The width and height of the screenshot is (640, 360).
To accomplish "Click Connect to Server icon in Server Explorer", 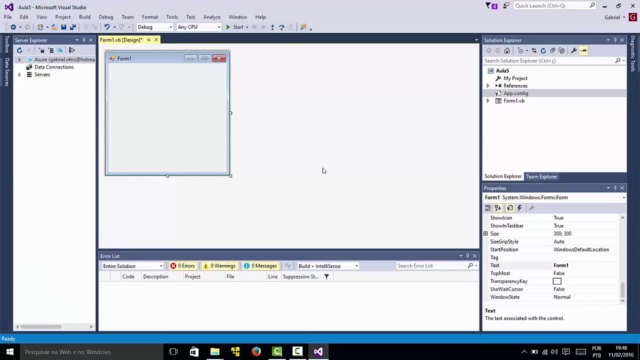I will (51, 50).
